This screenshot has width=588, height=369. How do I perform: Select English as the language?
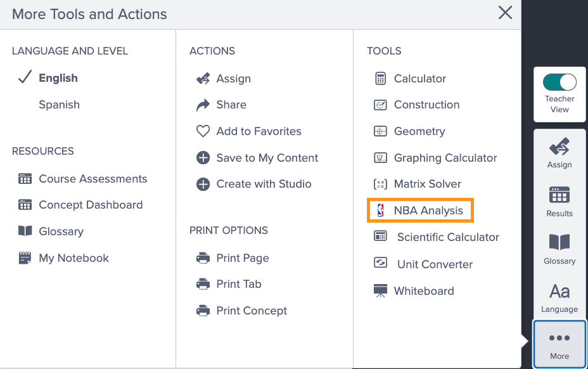[58, 78]
